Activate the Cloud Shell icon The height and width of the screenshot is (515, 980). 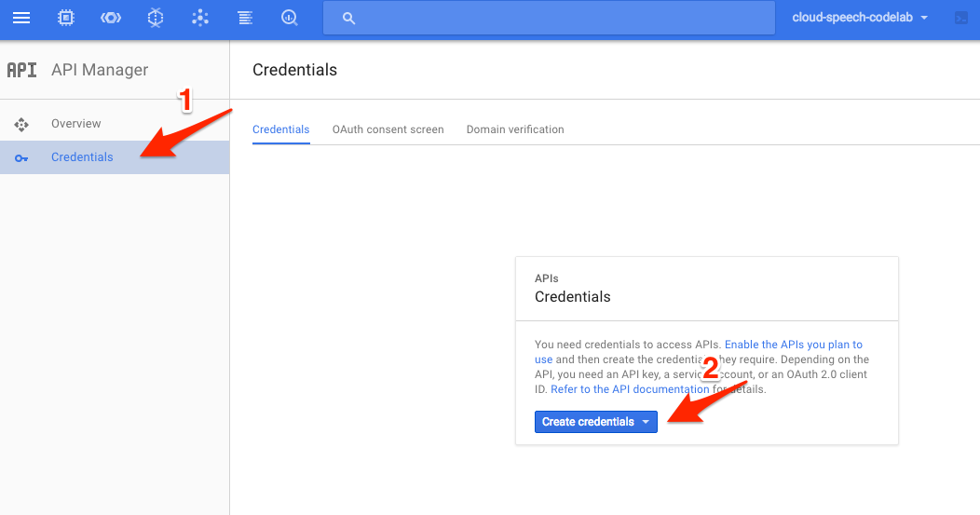961,18
